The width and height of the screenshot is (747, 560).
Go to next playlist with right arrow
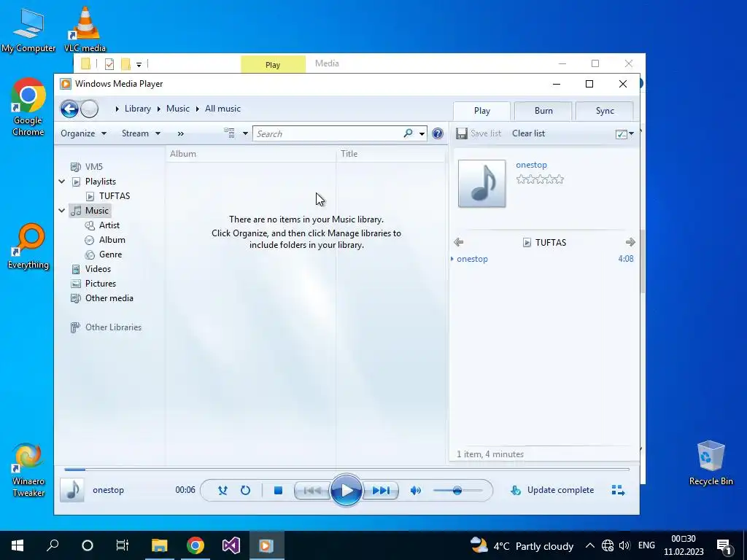click(630, 242)
